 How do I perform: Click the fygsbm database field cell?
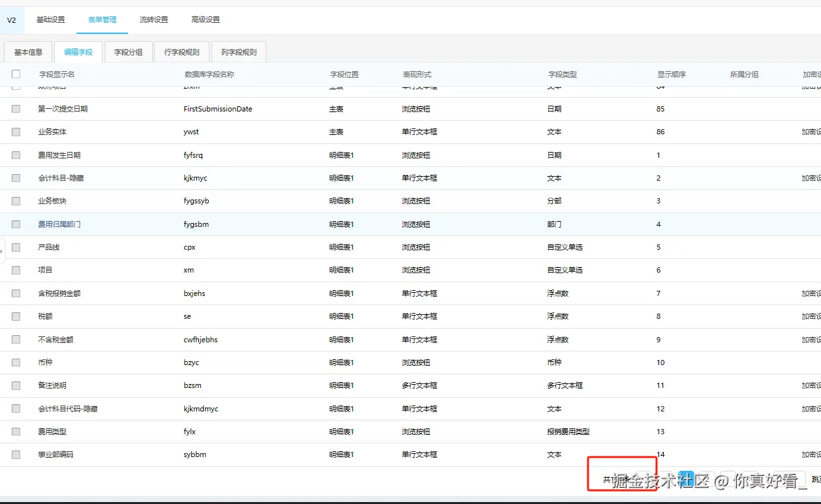coord(196,224)
